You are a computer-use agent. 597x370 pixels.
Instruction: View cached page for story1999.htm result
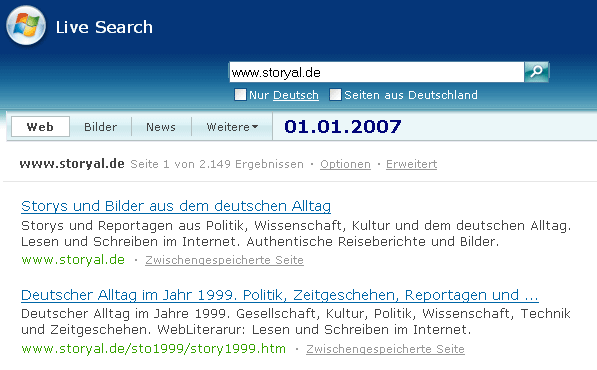coord(385,349)
